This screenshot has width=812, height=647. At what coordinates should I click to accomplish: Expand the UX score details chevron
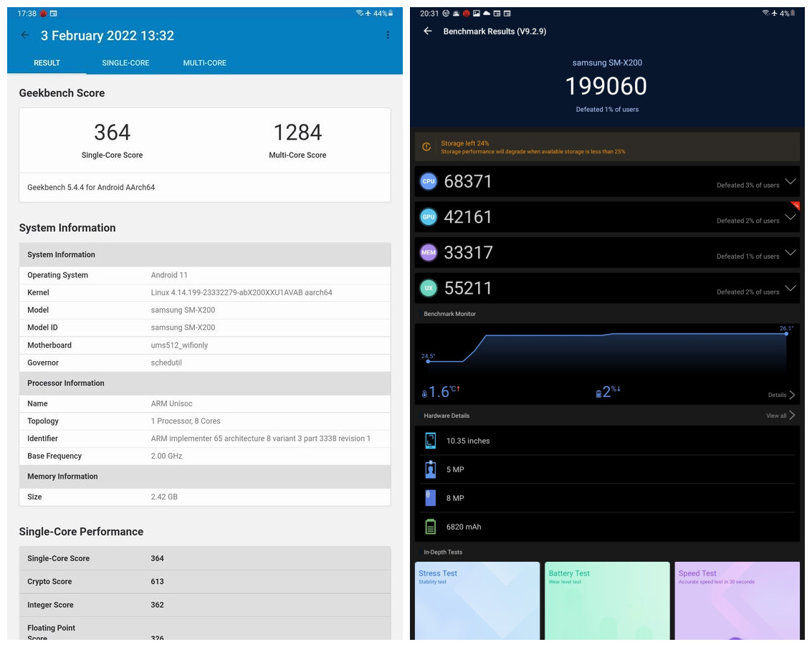[x=790, y=288]
